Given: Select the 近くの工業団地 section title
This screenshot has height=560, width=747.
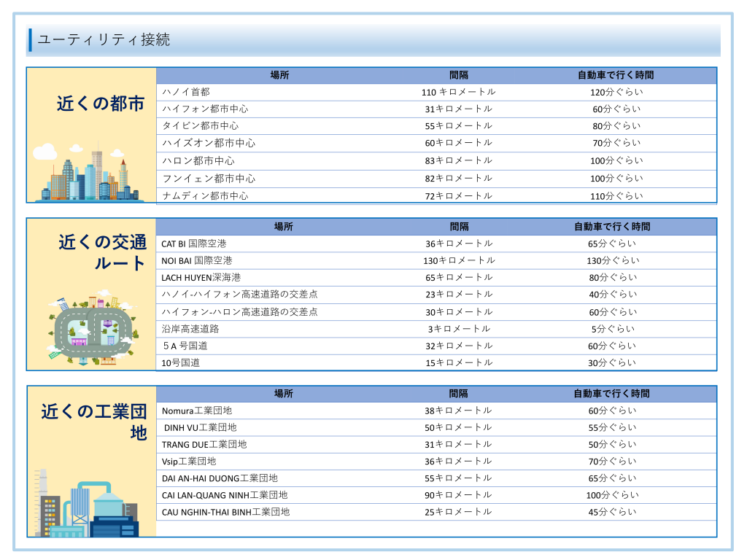Looking at the screenshot, I should (x=94, y=422).
